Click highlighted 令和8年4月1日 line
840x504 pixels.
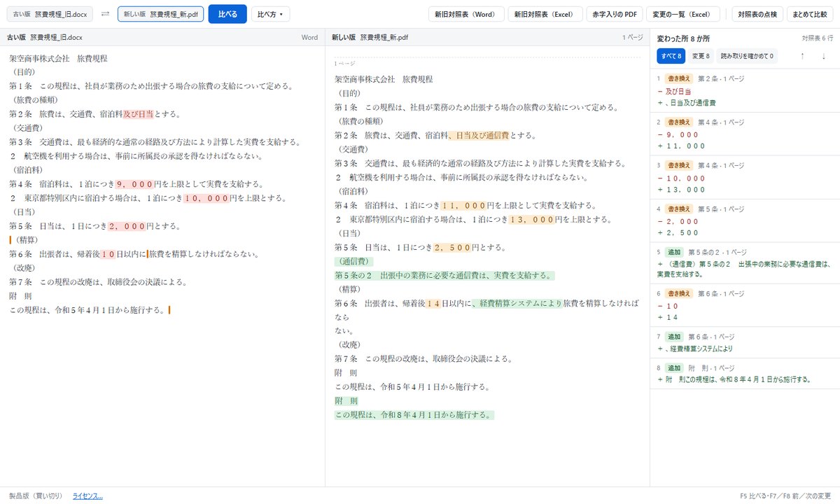414,415
